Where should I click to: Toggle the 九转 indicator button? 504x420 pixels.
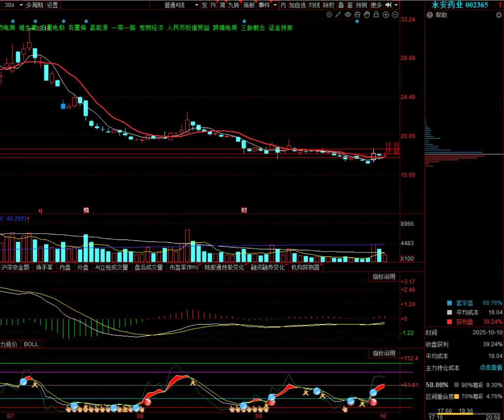pos(234,5)
